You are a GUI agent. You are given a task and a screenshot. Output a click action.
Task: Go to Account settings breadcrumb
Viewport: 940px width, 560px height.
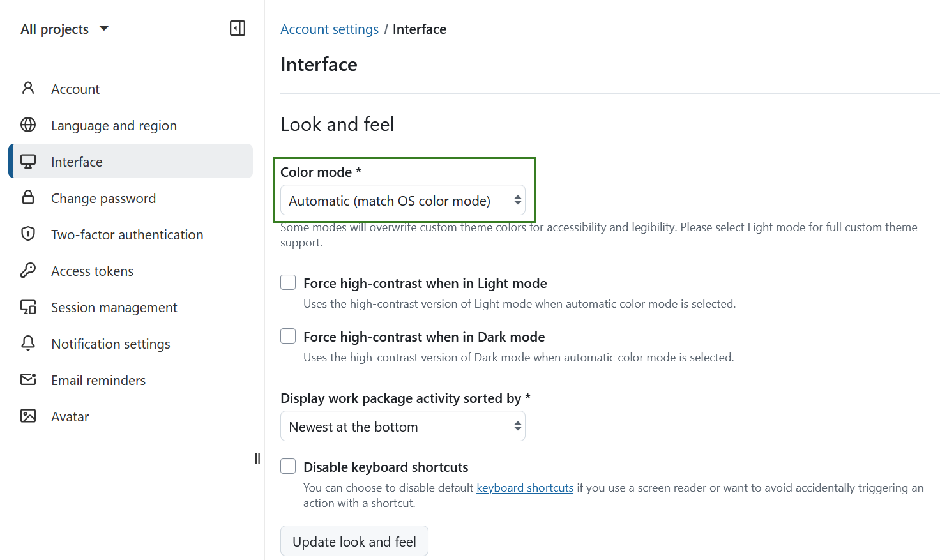pyautogui.click(x=330, y=29)
